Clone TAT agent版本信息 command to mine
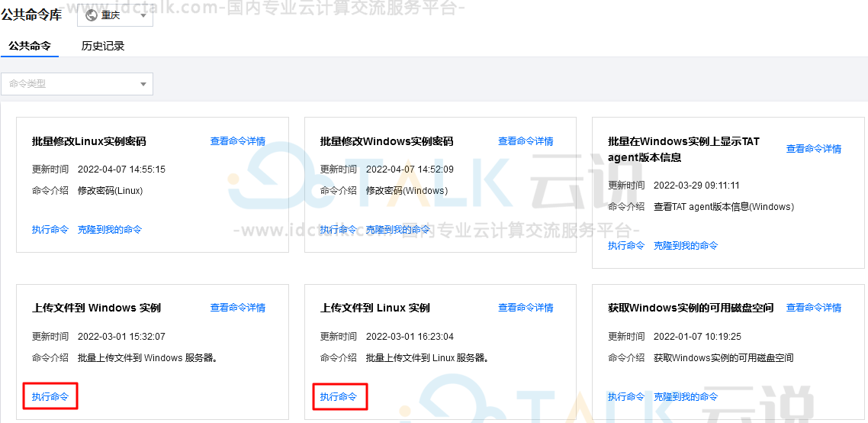Viewport: 868px width, 423px height. (x=686, y=246)
